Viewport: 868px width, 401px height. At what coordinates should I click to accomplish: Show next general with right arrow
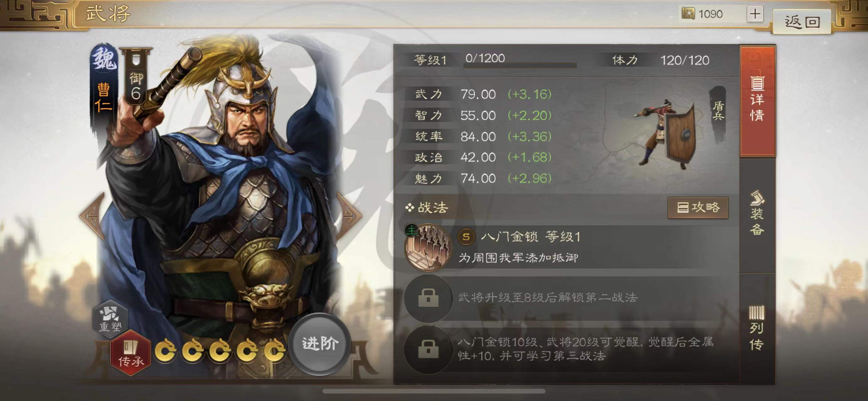point(349,216)
